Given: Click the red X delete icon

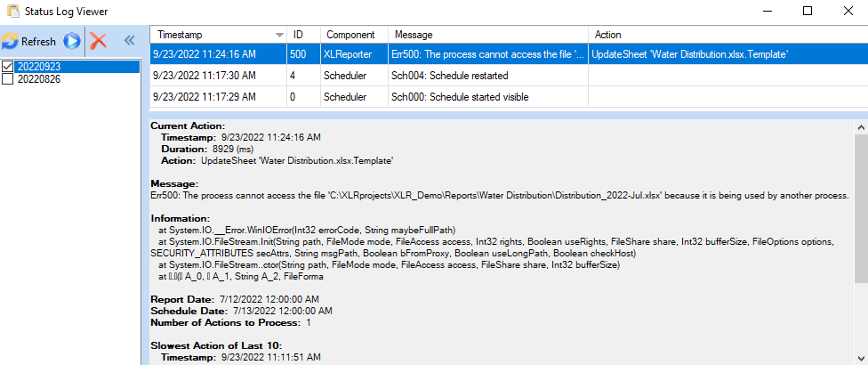Looking at the screenshot, I should pos(98,40).
